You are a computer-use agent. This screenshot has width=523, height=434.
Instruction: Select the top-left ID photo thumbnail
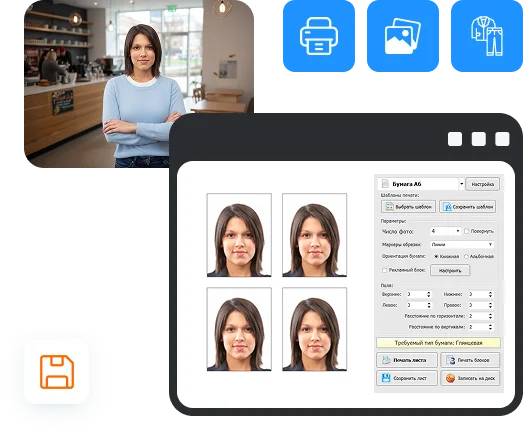pos(239,235)
